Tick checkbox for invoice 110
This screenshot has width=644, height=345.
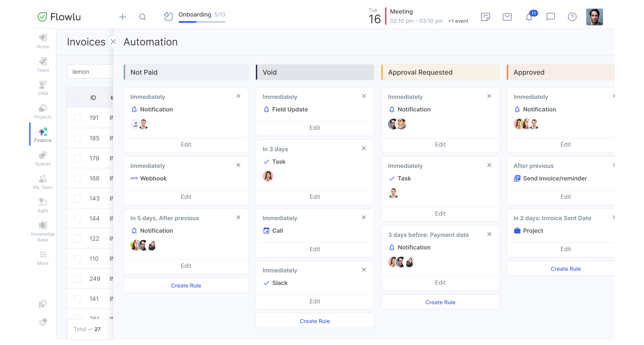click(78, 258)
